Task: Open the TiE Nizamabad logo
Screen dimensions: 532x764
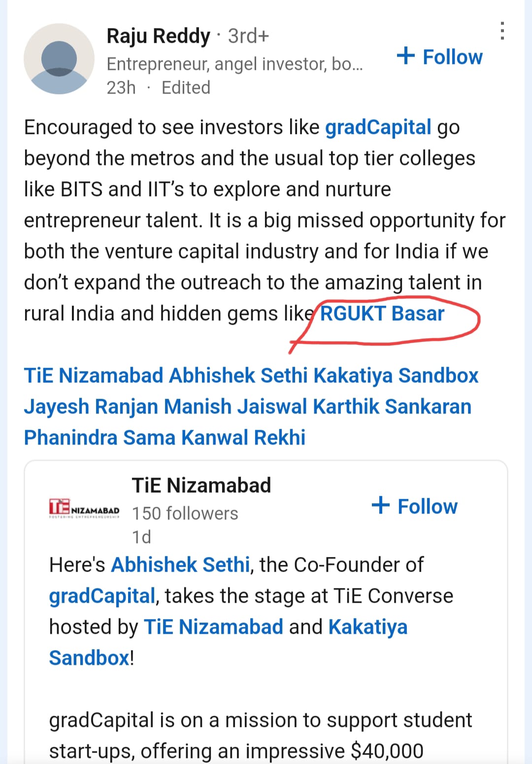Action: 84,508
